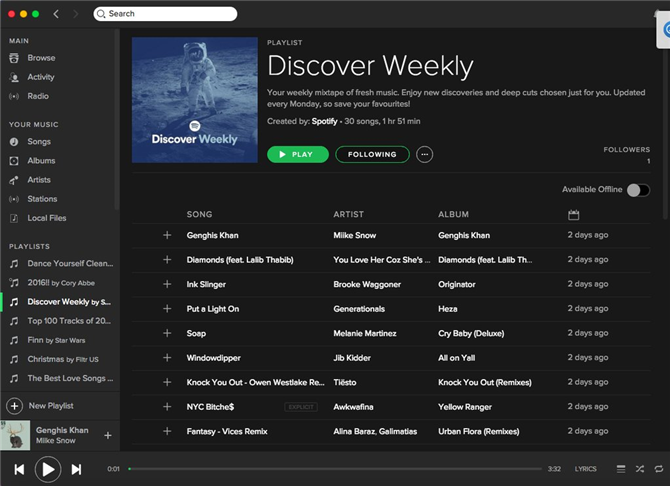Image resolution: width=670 pixels, height=486 pixels.
Task: Click the now playing album thumbnail
Action: 15,435
